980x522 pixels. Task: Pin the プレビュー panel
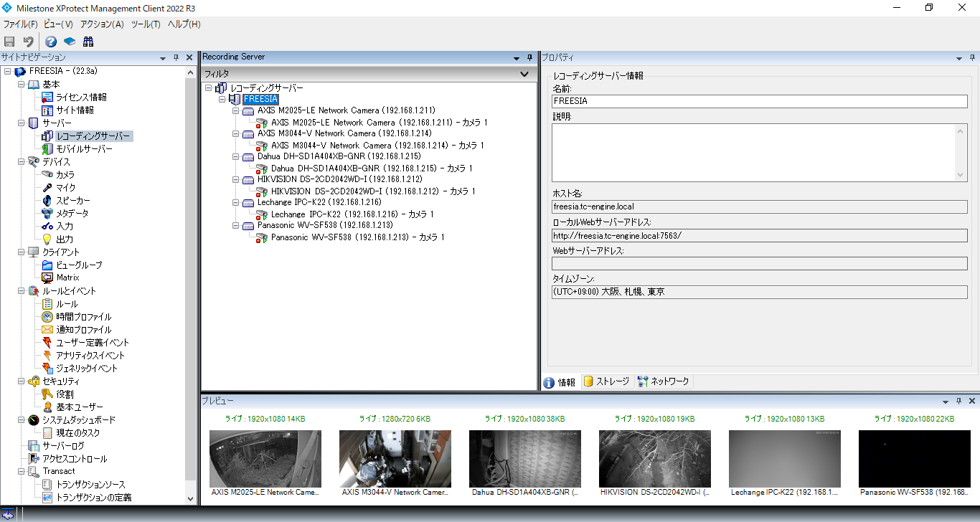pyautogui.click(x=960, y=401)
